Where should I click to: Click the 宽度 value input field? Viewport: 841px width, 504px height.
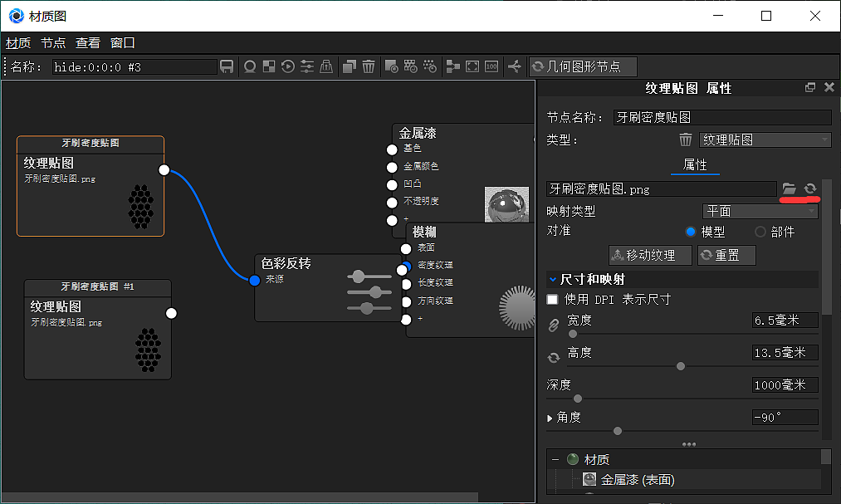tap(784, 321)
